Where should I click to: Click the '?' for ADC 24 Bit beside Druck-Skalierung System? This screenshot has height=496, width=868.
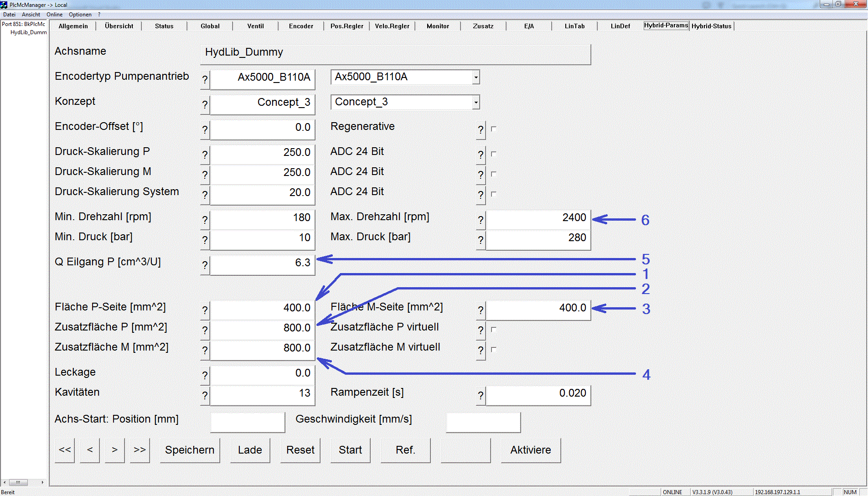(x=481, y=195)
